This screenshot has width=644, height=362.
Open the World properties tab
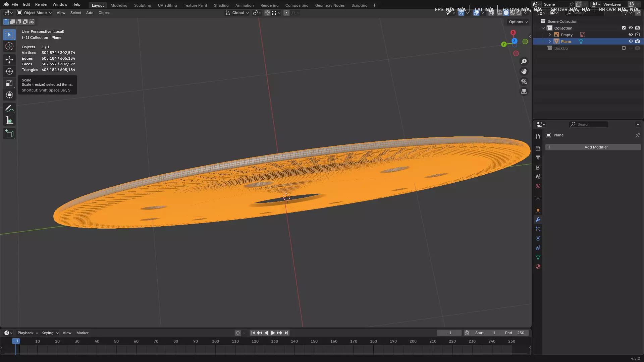point(538,186)
